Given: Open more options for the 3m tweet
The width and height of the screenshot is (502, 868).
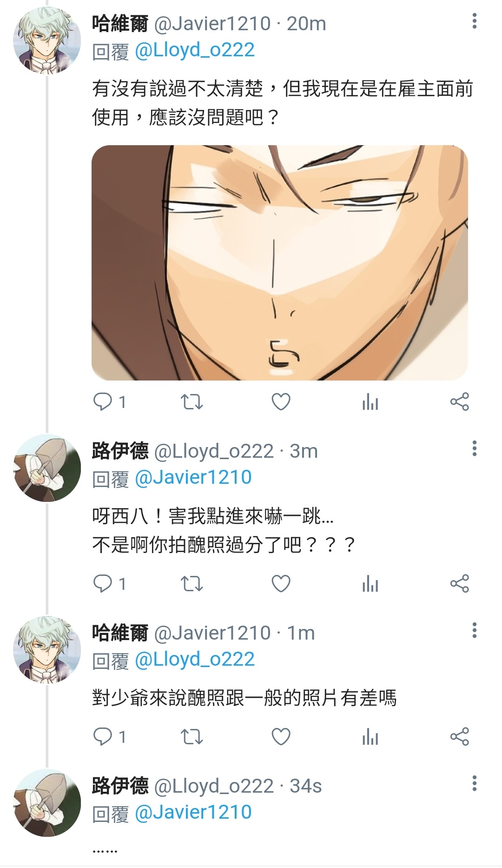Looking at the screenshot, I should (x=474, y=448).
